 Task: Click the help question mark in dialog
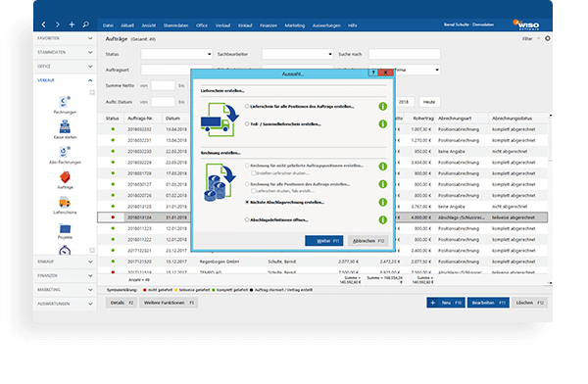point(373,72)
